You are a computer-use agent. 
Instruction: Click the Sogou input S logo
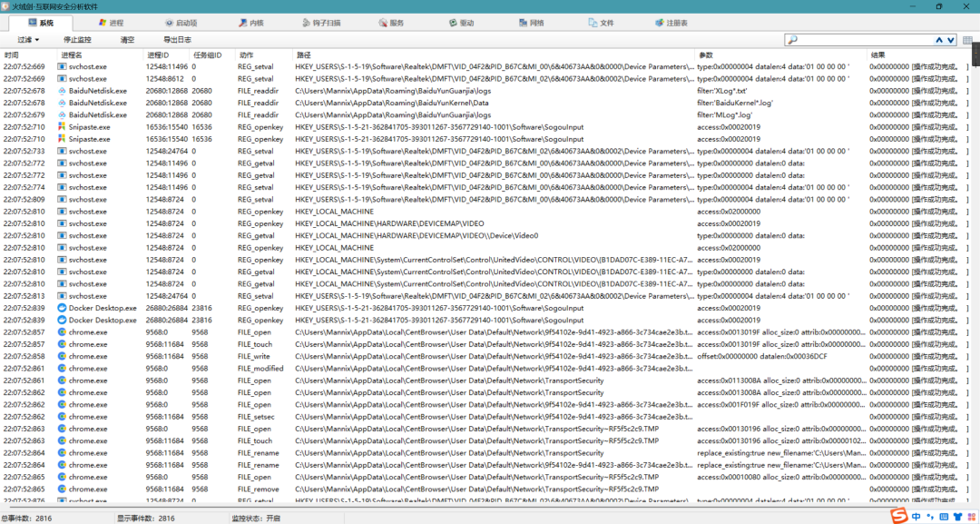click(x=899, y=517)
